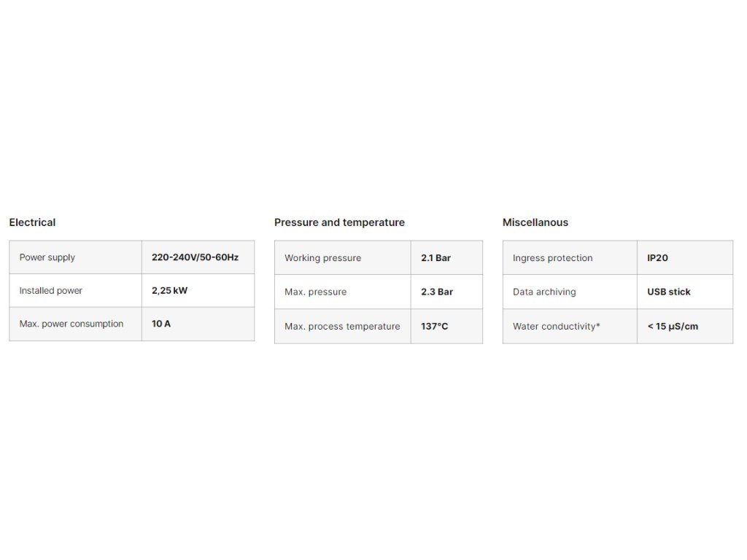747x560 pixels.
Task: Click the 137°C value cell
Action: pyautogui.click(x=434, y=327)
